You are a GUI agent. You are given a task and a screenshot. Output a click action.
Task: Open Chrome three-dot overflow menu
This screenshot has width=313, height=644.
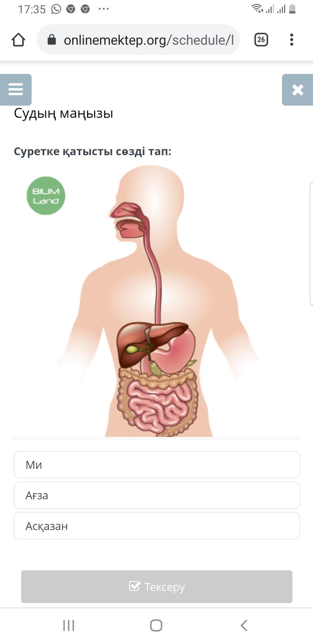point(292,40)
